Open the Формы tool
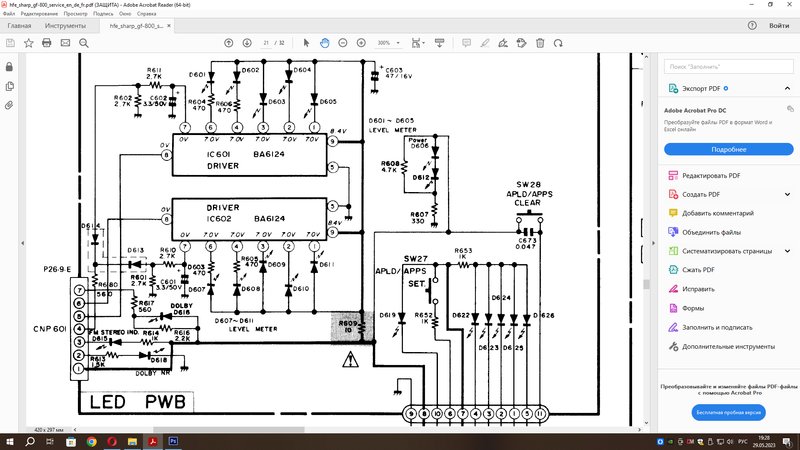The width and height of the screenshot is (800, 450). [x=686, y=308]
